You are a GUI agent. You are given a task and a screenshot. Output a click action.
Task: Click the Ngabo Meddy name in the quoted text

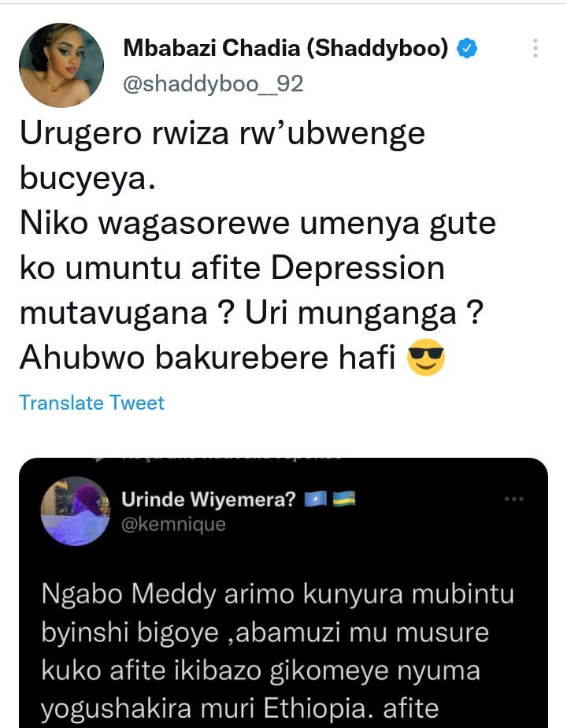(x=129, y=594)
